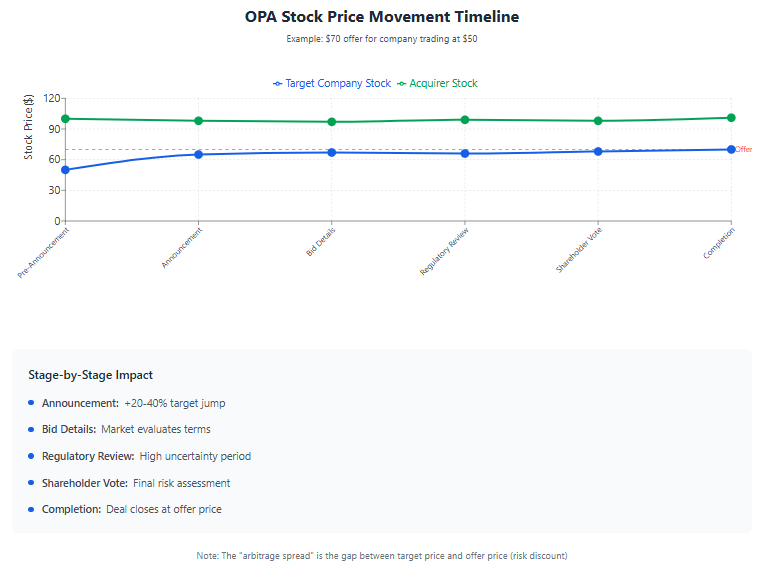This screenshot has height=582, width=765.
Task: Click the Completion item in Stage-by-Stage Impact
Action: [125, 509]
